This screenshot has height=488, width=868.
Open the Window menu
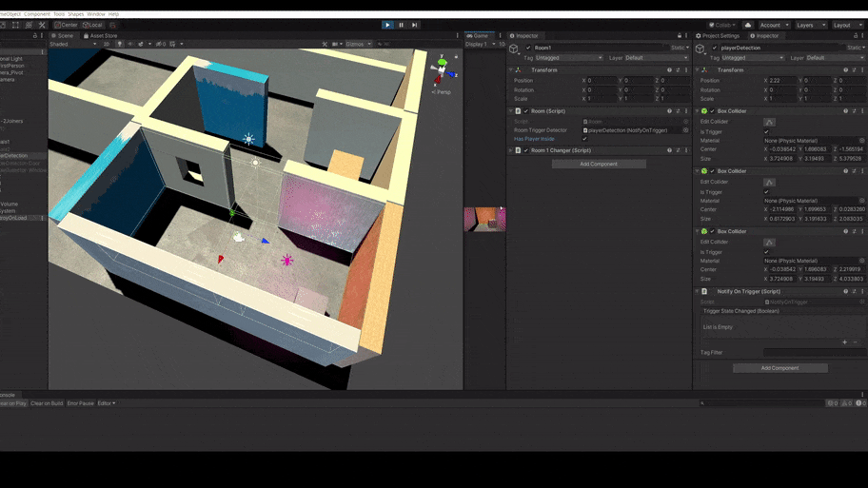pyautogui.click(x=96, y=14)
